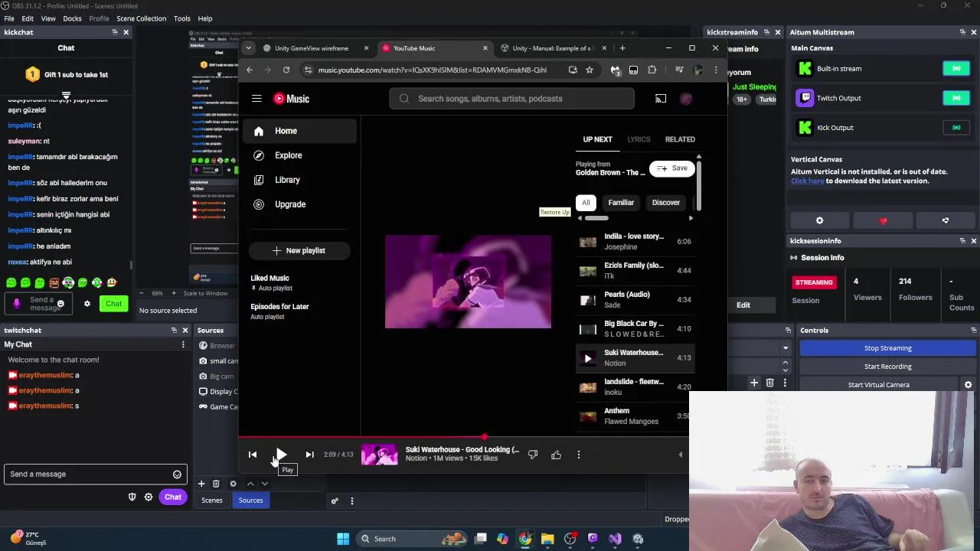The image size is (980, 551).
Task: Select the Discover filter chip
Action: pyautogui.click(x=665, y=203)
